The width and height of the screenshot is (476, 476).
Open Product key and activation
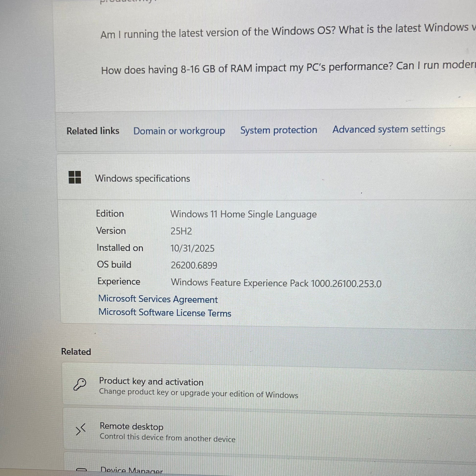click(x=151, y=382)
